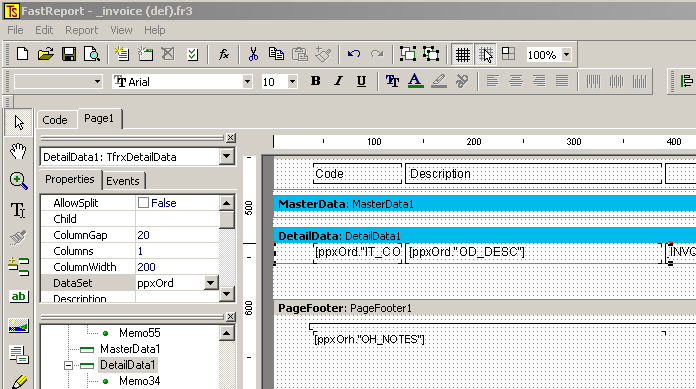Click the Ungroup objects icon
This screenshot has width=696, height=389.
(x=431, y=54)
